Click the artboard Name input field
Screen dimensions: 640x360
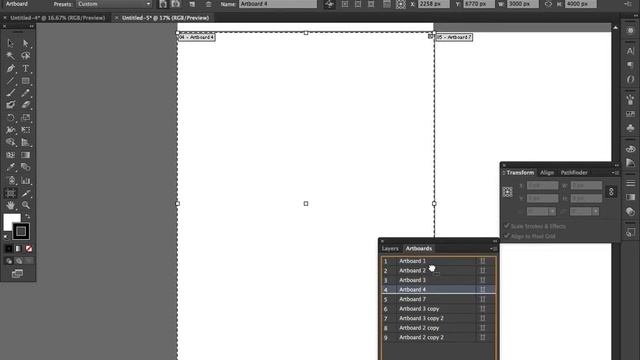pyautogui.click(x=278, y=4)
